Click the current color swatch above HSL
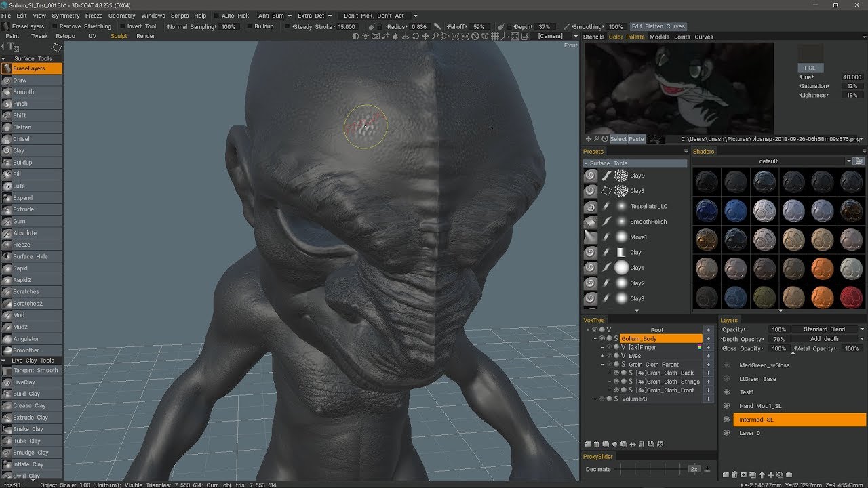This screenshot has height=488, width=868. pyautogui.click(x=810, y=54)
